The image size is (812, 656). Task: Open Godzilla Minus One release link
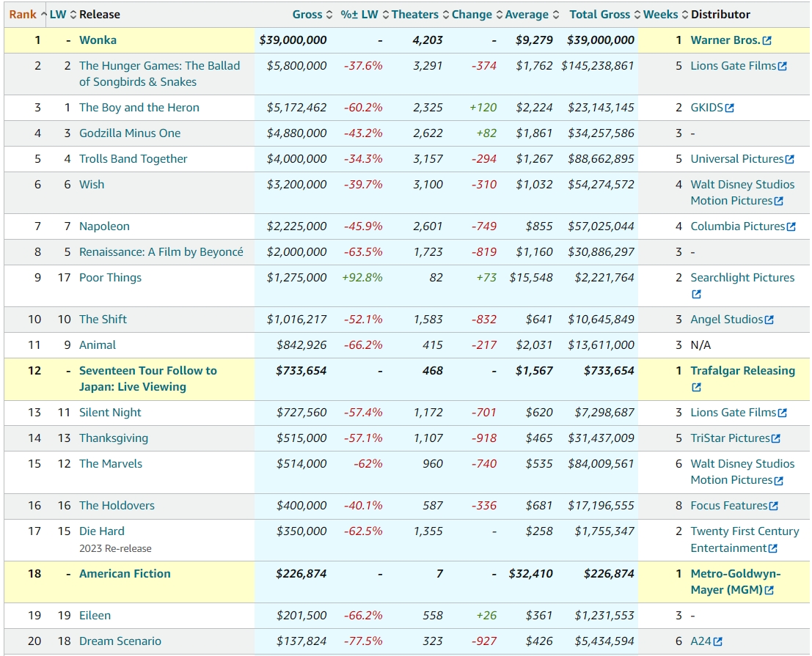pyautogui.click(x=130, y=133)
